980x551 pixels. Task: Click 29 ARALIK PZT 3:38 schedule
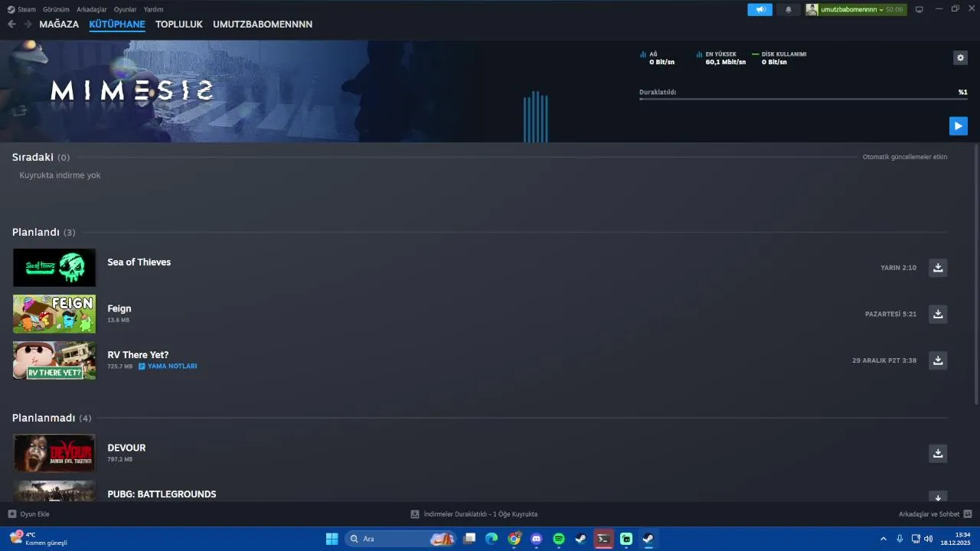[x=884, y=360]
